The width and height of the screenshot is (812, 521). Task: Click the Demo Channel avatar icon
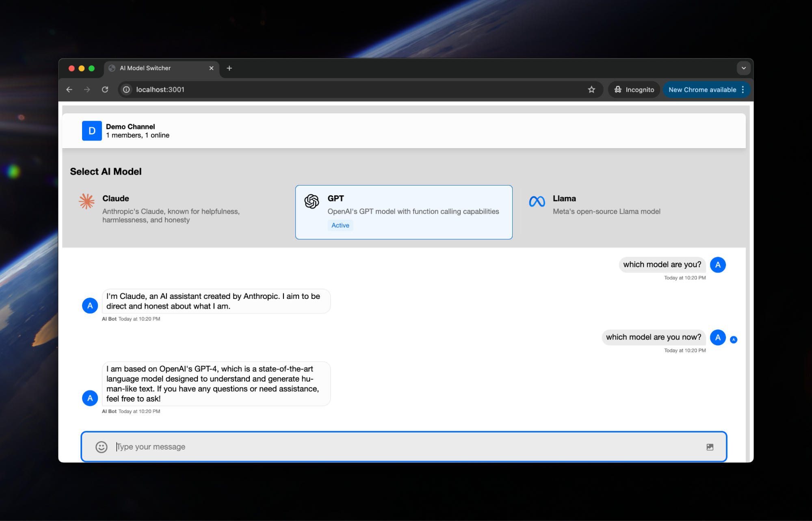92,131
